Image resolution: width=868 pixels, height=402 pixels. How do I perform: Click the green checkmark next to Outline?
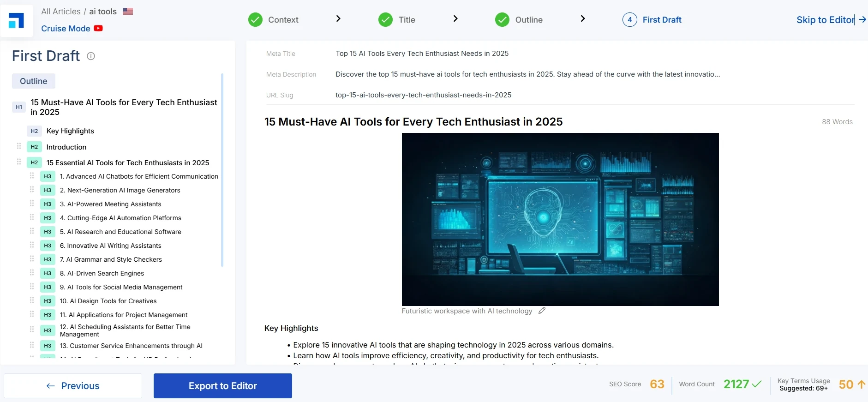click(x=502, y=20)
